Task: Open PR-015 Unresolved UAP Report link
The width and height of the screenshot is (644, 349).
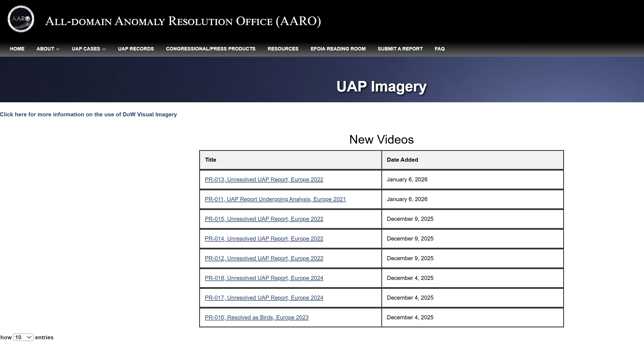Action: tap(264, 219)
